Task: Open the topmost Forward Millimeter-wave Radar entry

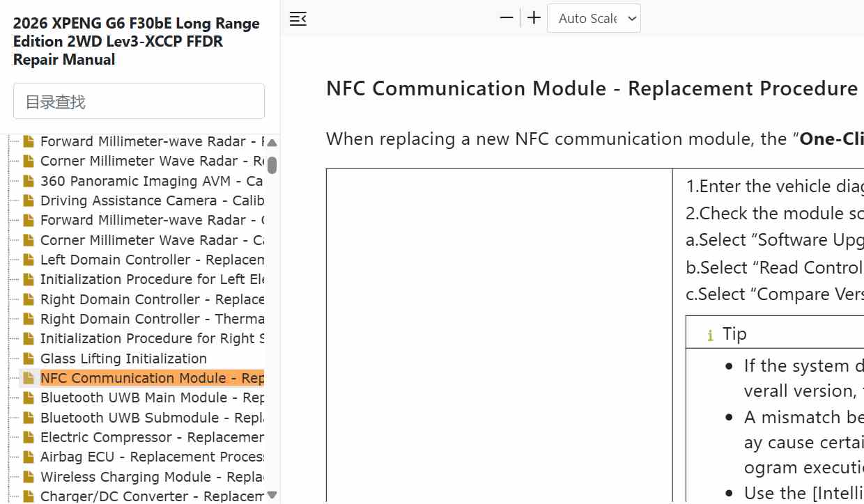Action: tap(152, 141)
